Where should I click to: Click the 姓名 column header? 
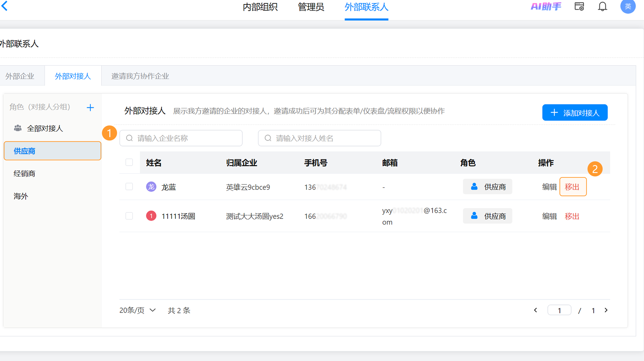point(153,163)
